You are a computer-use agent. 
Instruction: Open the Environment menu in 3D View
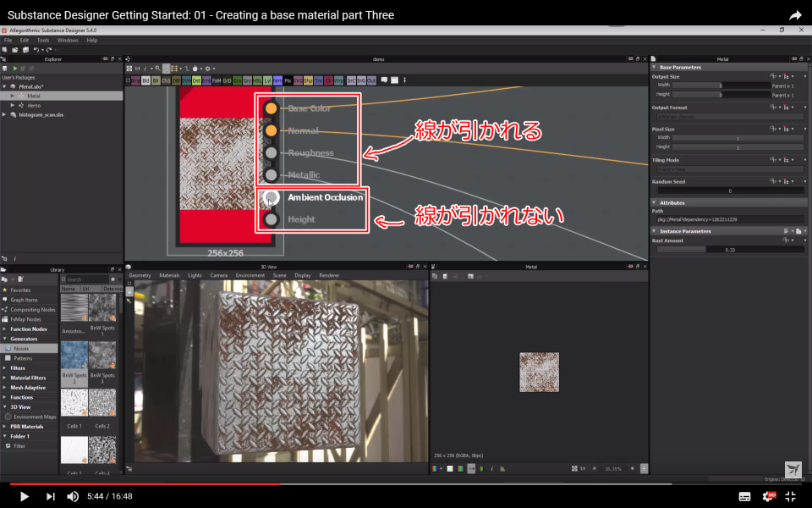[250, 275]
